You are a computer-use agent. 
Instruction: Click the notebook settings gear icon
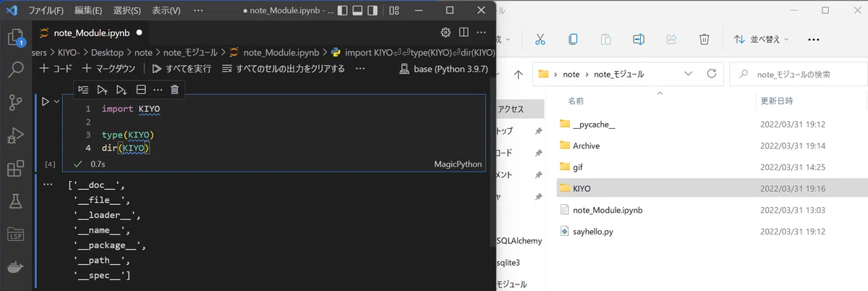pyautogui.click(x=446, y=33)
